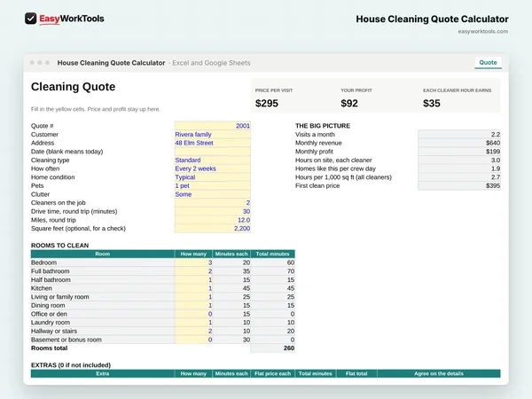The height and width of the screenshot is (399, 532).
Task: Click Office or den How many cell
Action: [x=193, y=314]
